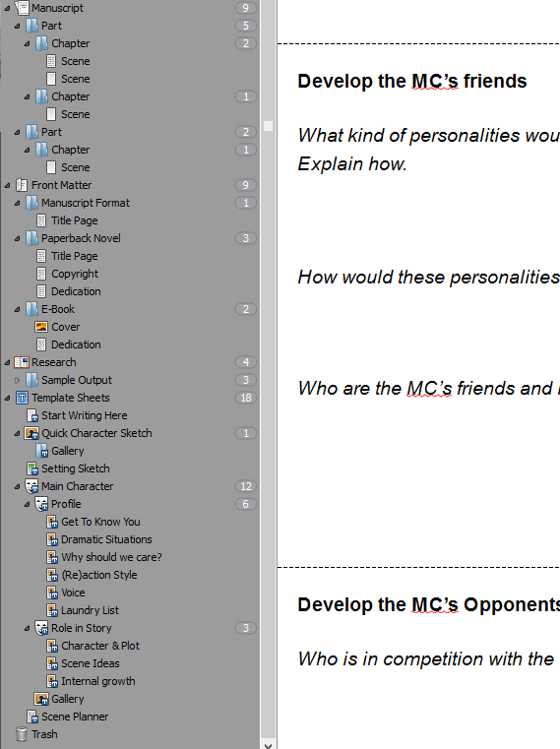Click the Develop the MC's friends heading
The width and height of the screenshot is (560, 749).
[411, 82]
